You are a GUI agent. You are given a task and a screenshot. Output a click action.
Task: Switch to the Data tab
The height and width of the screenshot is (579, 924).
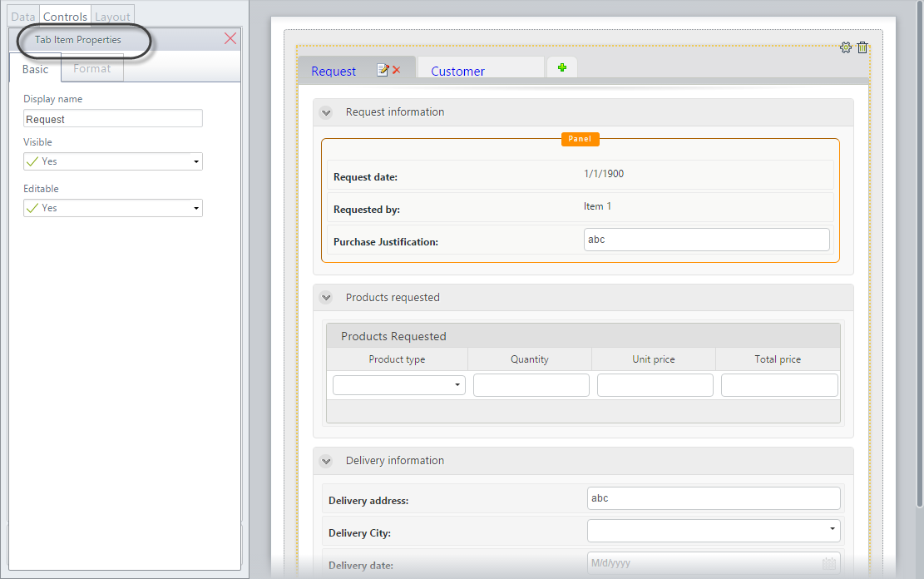[23, 17]
